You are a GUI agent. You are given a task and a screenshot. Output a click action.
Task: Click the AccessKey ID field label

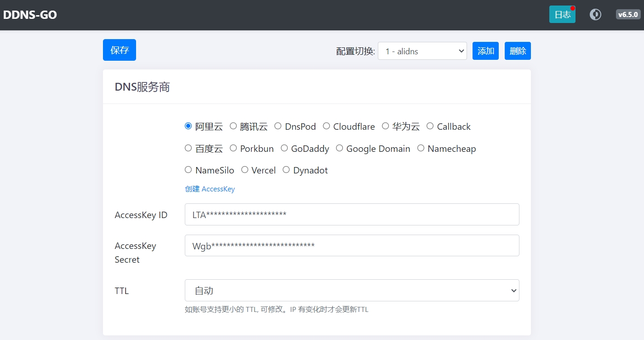(141, 215)
